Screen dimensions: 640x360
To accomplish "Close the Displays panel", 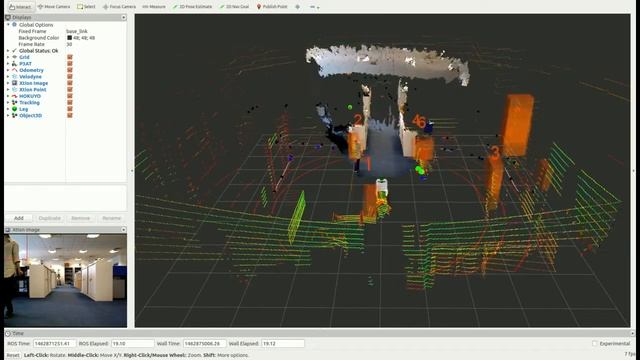I will pos(123,17).
